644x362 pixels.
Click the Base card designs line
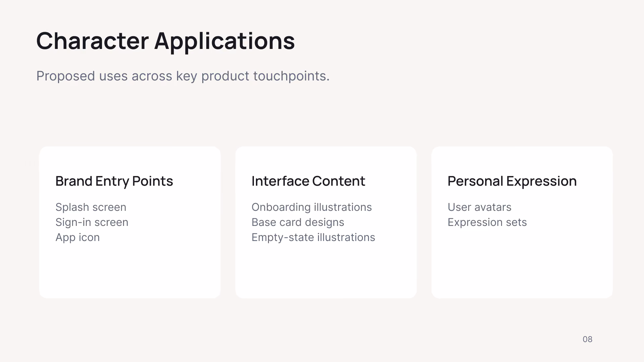(298, 222)
